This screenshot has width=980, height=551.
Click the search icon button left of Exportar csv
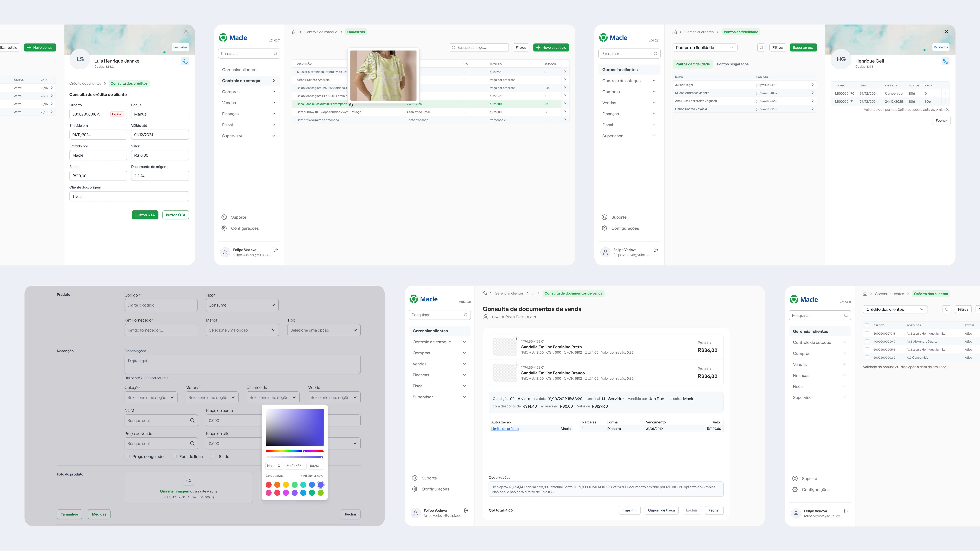point(761,48)
